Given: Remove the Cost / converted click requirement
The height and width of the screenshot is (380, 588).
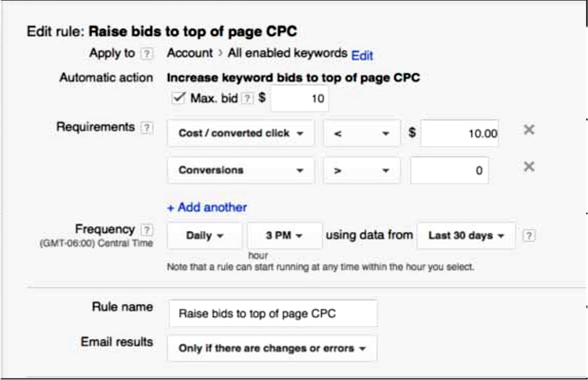Looking at the screenshot, I should click(x=529, y=130).
